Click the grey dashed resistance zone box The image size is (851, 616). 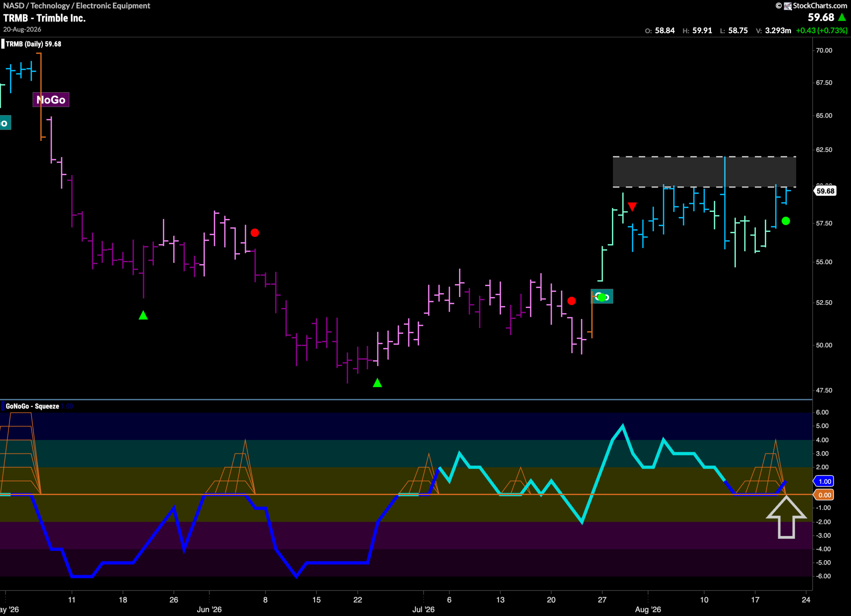[x=704, y=172]
